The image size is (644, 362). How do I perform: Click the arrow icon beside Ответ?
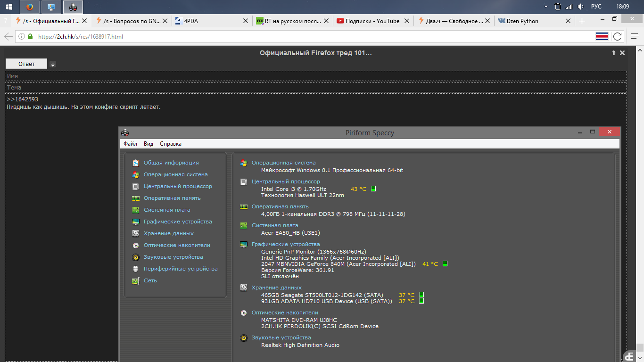point(53,64)
